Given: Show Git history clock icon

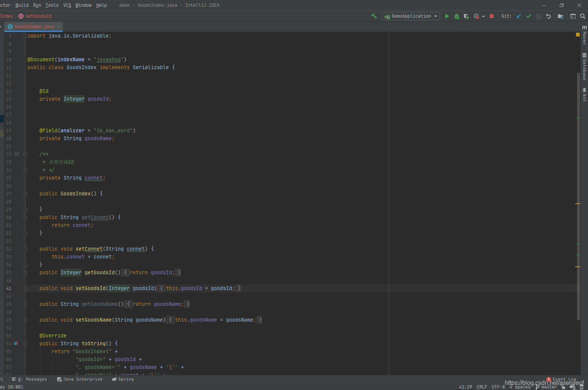Looking at the screenshot, I should pos(538,16).
